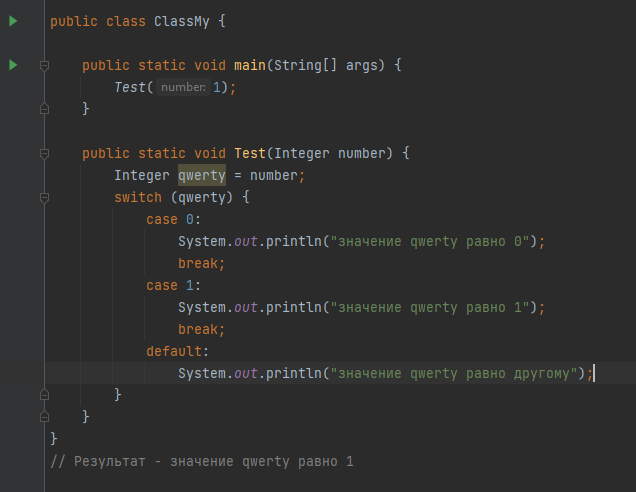This screenshot has width=636, height=492.
Task: Click 'number' after equals sign
Action: tap(273, 175)
